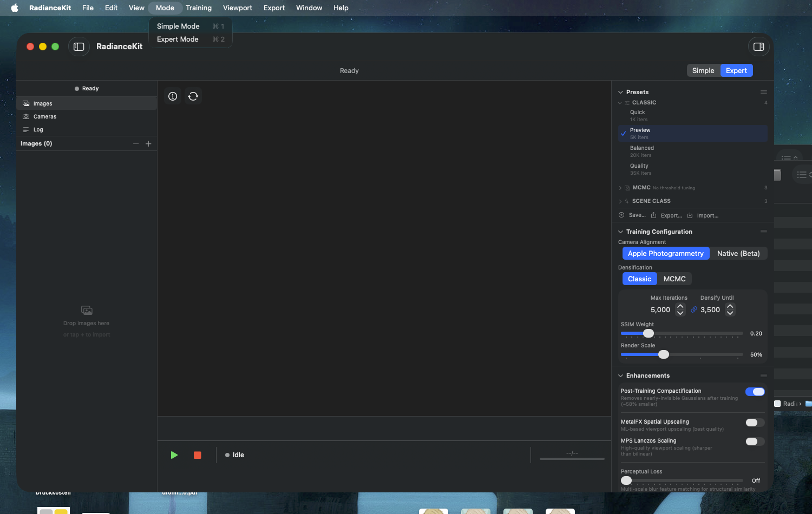This screenshot has width=812, height=514.
Task: Select Cameras in the sidebar
Action: [x=87, y=116]
